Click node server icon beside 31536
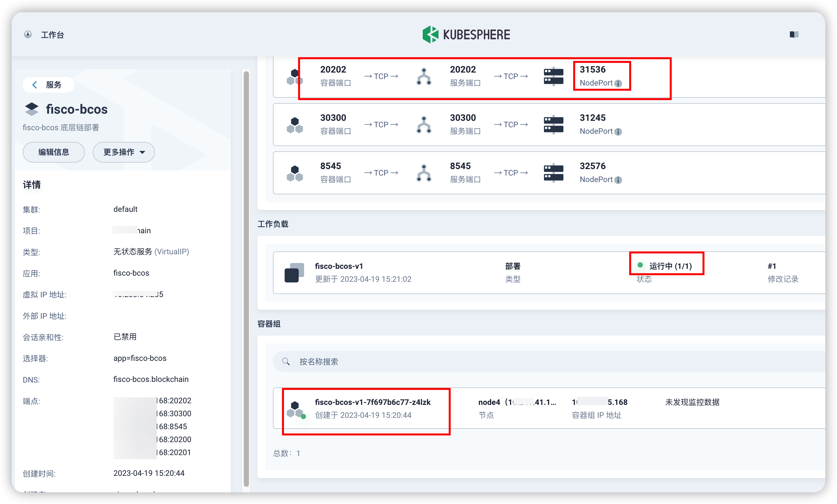 [x=553, y=77]
